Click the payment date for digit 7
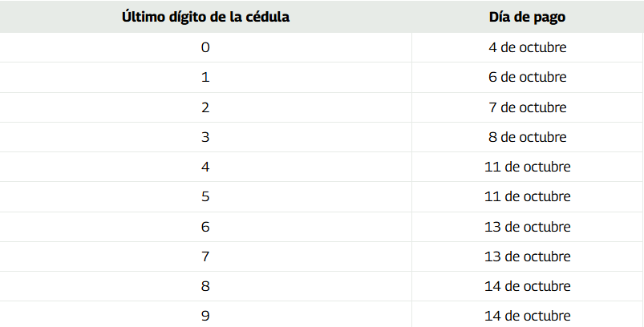This screenshot has width=644, height=327. pyautogui.click(x=527, y=256)
